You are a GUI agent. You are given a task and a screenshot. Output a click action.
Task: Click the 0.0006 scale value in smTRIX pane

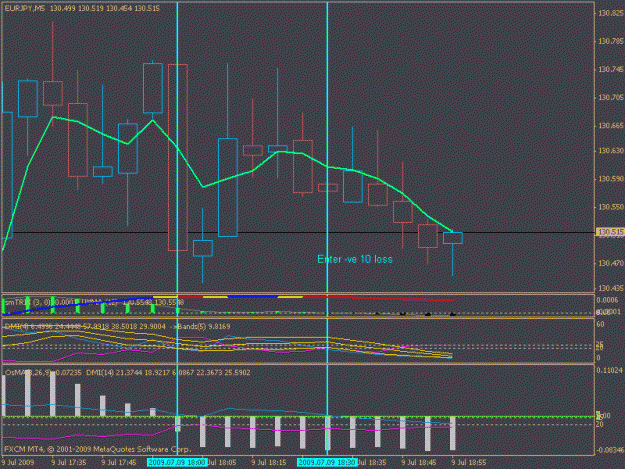pyautogui.click(x=608, y=300)
